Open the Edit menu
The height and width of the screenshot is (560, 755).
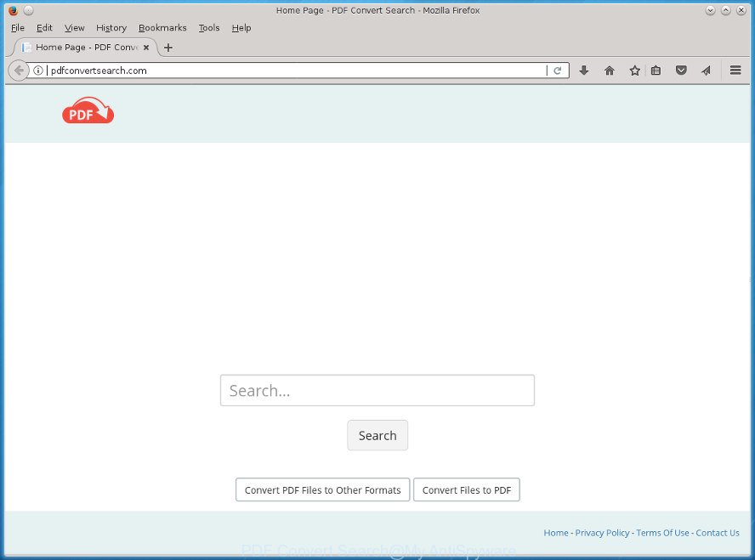coord(44,28)
